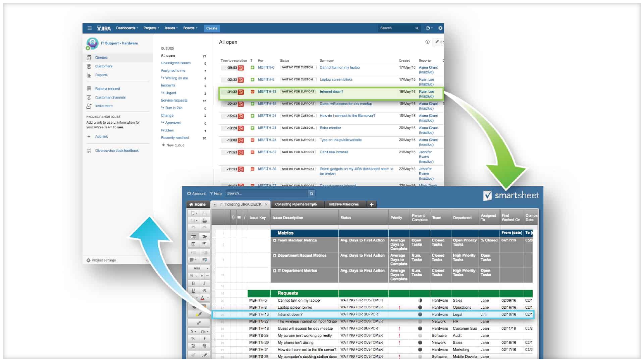The width and height of the screenshot is (644, 362).
Task: Open the Unassigned issues queue
Action: pyautogui.click(x=176, y=63)
